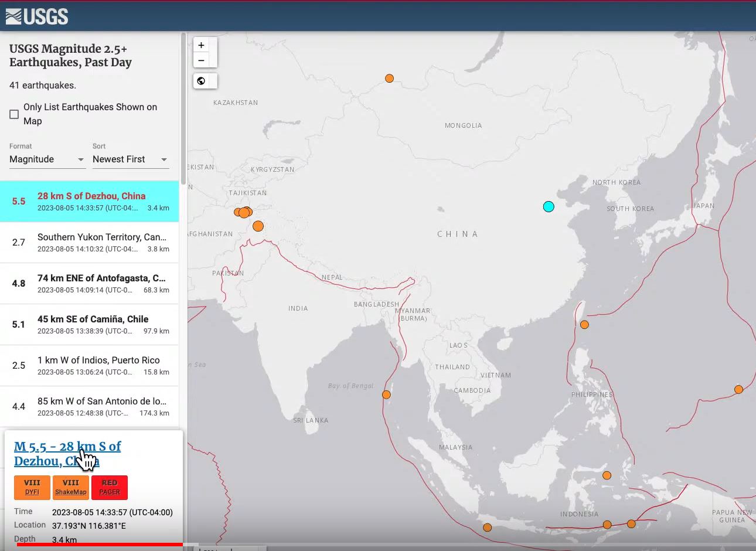The width and height of the screenshot is (756, 551).
Task: Click the VIII DYFI badge
Action: tap(32, 487)
